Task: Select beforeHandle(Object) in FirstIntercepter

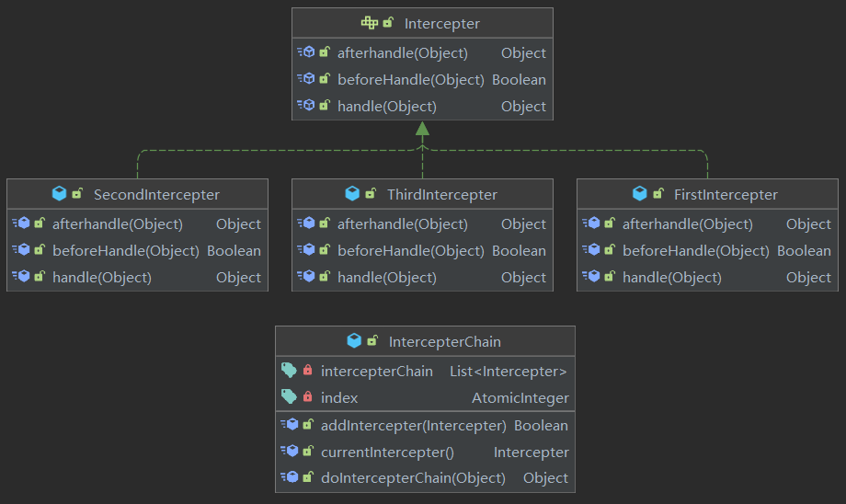Action: click(x=695, y=251)
